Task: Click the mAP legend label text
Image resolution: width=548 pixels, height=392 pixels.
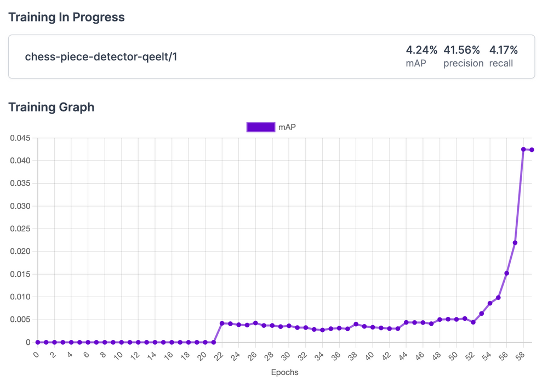Action: pyautogui.click(x=288, y=127)
